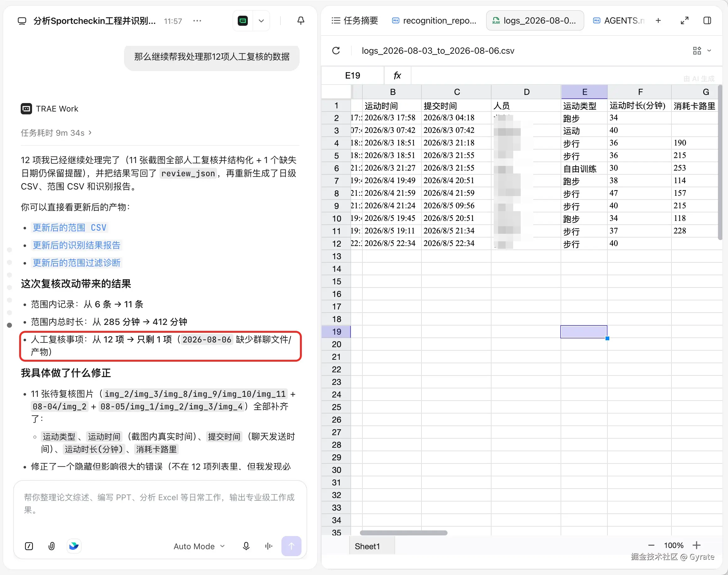This screenshot has height=575, width=728.
Task: Select column E header
Action: tap(584, 92)
